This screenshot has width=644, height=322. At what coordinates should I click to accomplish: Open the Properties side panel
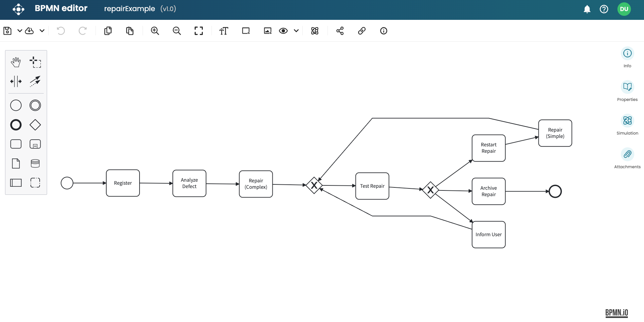[x=627, y=91]
